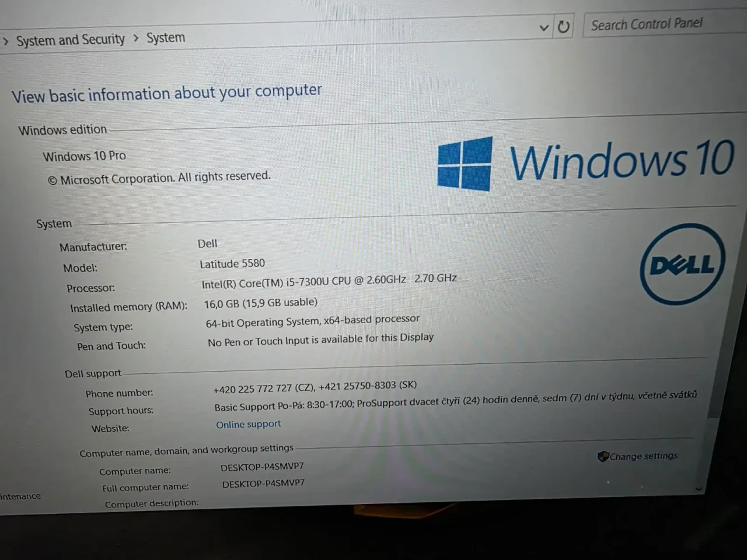Open the Online support link
747x560 pixels.
[x=248, y=425]
